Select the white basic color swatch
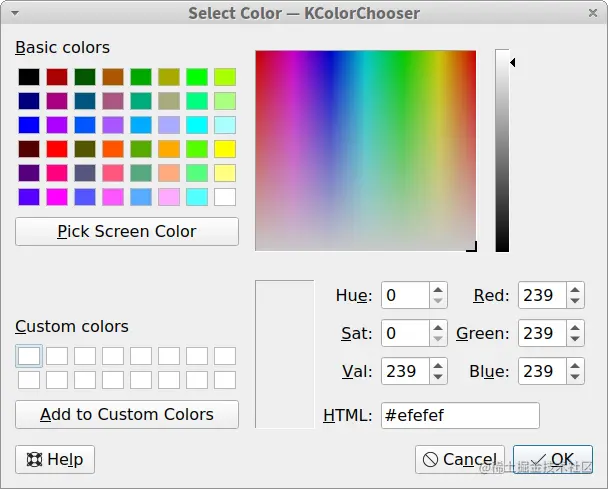Viewport: 608px width, 489px height. coord(225,197)
